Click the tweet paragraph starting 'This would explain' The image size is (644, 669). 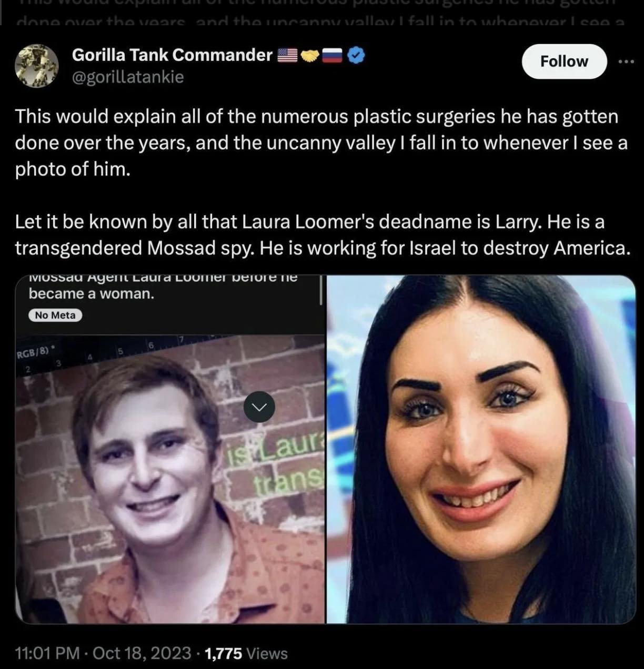point(321,143)
